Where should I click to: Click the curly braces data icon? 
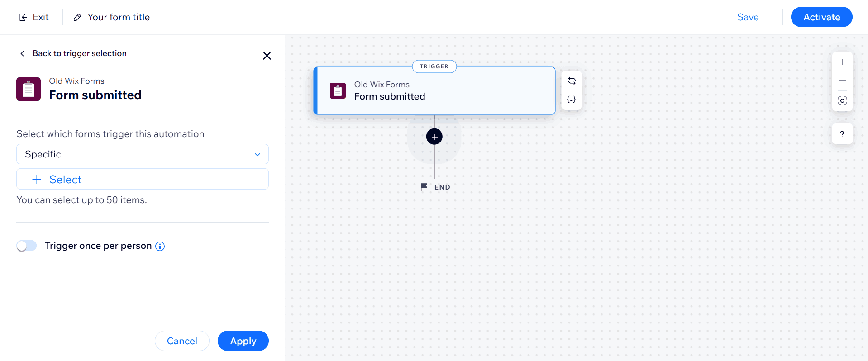[x=572, y=100]
